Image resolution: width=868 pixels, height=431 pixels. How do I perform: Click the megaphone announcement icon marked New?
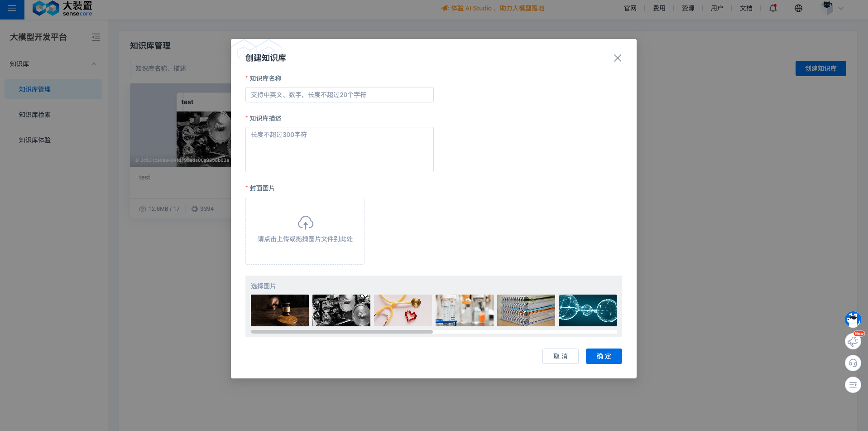853,341
